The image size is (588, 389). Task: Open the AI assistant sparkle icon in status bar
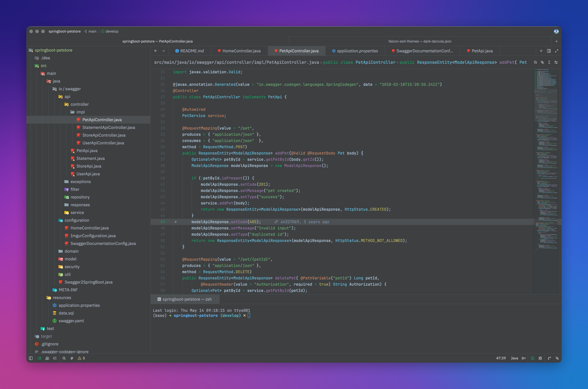tap(557, 358)
